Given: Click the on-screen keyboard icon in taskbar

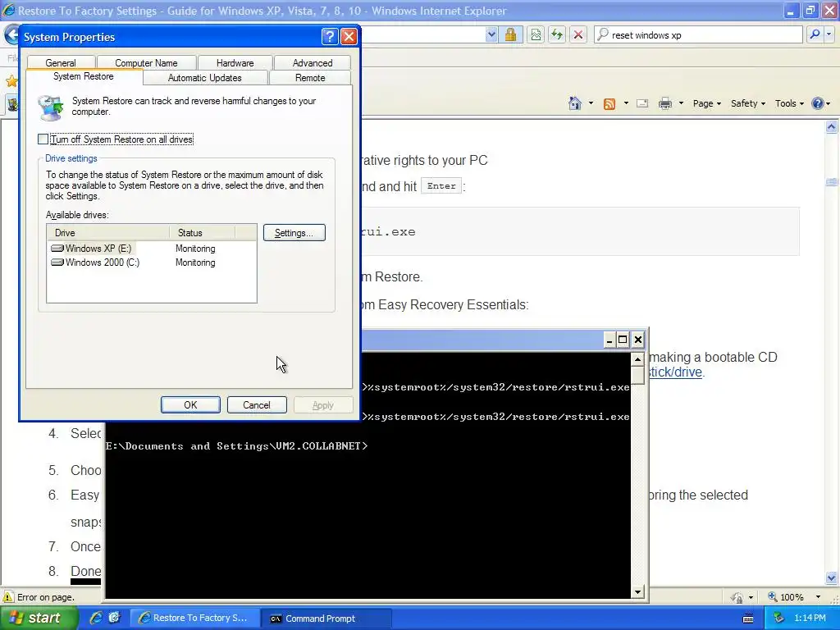Looking at the screenshot, I should (x=748, y=619).
